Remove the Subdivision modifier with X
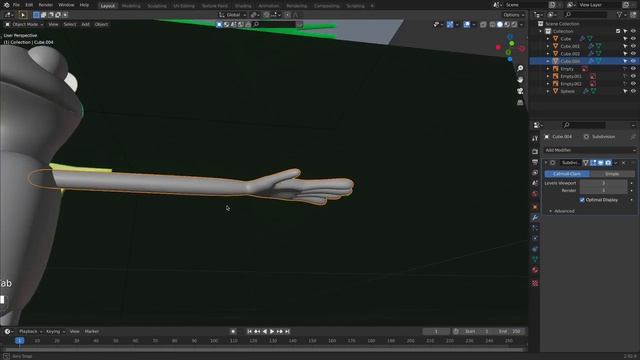This screenshot has width=640, height=360. click(x=623, y=163)
